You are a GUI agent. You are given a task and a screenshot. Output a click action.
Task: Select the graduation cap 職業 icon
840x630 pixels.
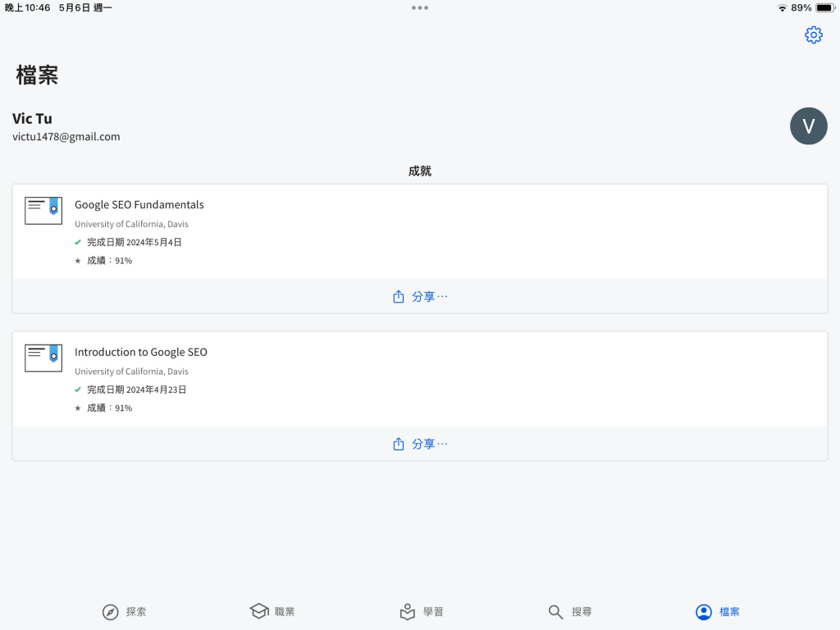pos(259,611)
